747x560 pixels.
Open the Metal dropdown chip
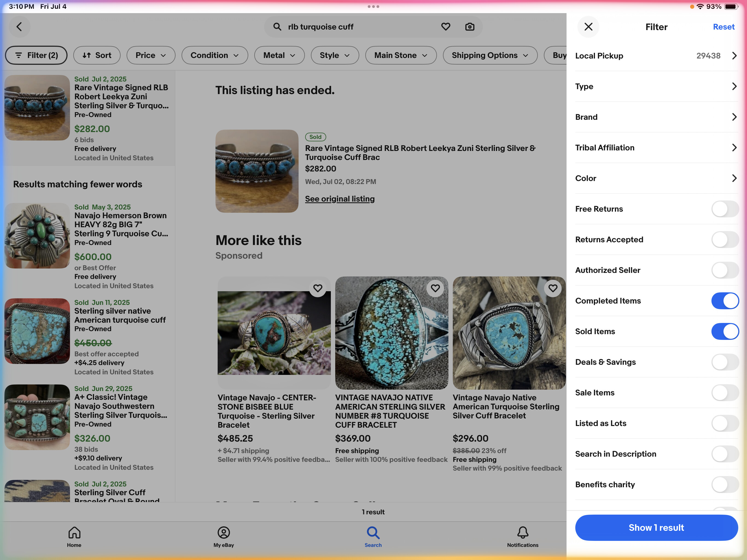pos(279,56)
